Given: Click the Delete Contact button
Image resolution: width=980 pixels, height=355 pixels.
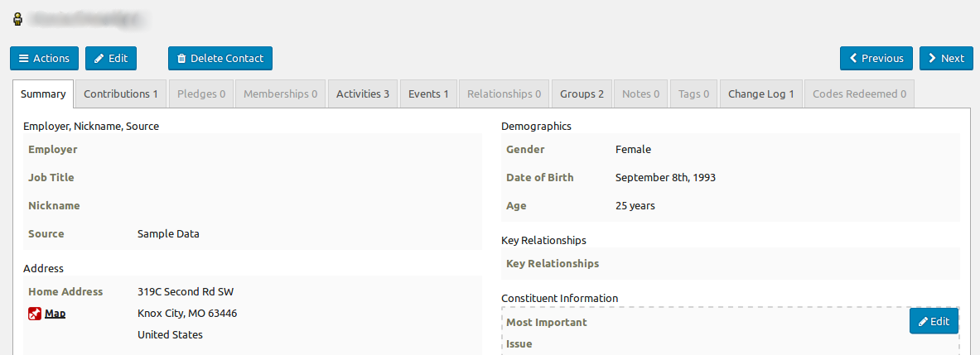Looking at the screenshot, I should (220, 58).
